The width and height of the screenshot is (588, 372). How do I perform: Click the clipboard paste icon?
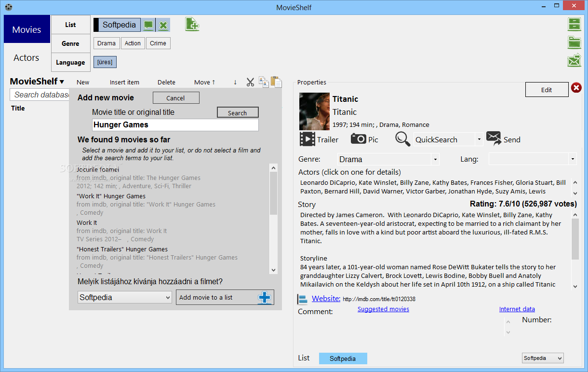276,82
